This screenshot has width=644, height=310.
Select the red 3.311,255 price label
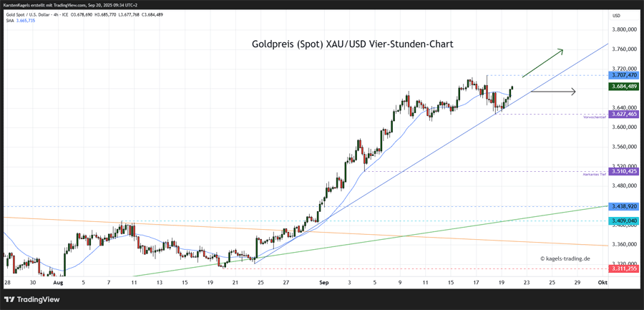(x=623, y=268)
